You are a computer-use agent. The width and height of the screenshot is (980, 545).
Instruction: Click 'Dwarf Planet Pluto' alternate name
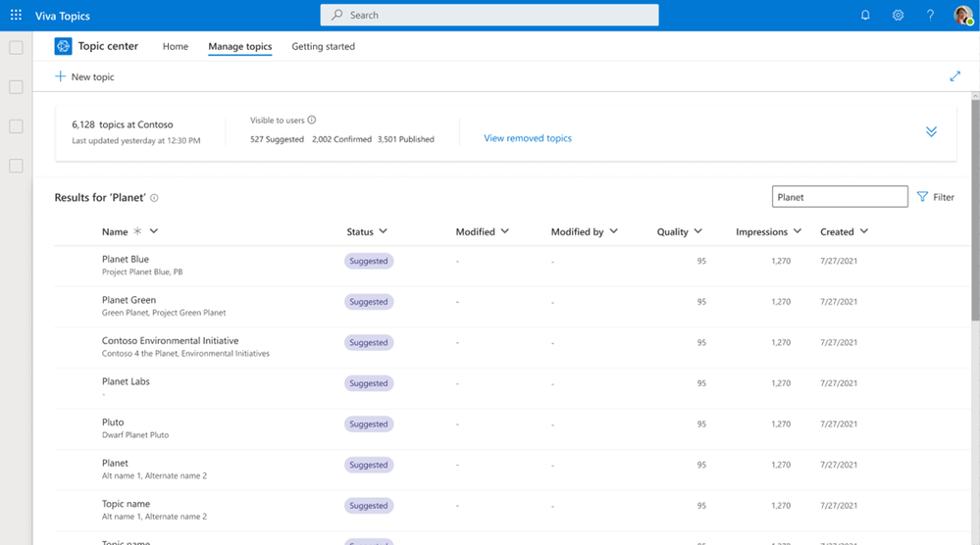pos(135,435)
